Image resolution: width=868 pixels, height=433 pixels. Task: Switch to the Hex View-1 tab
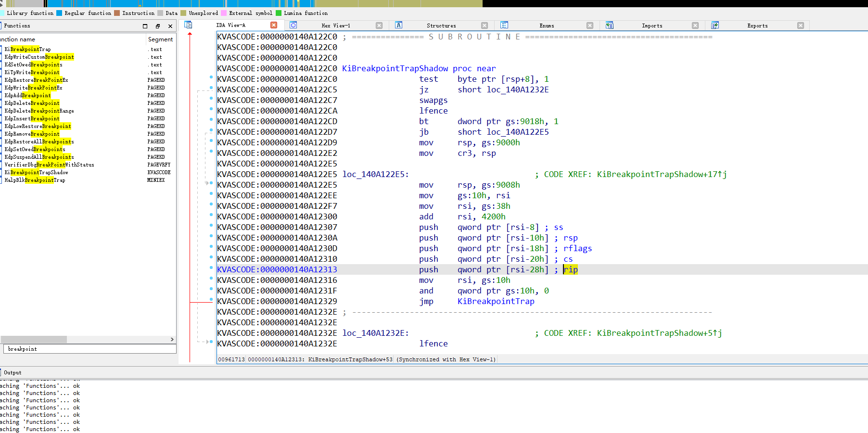coord(336,25)
